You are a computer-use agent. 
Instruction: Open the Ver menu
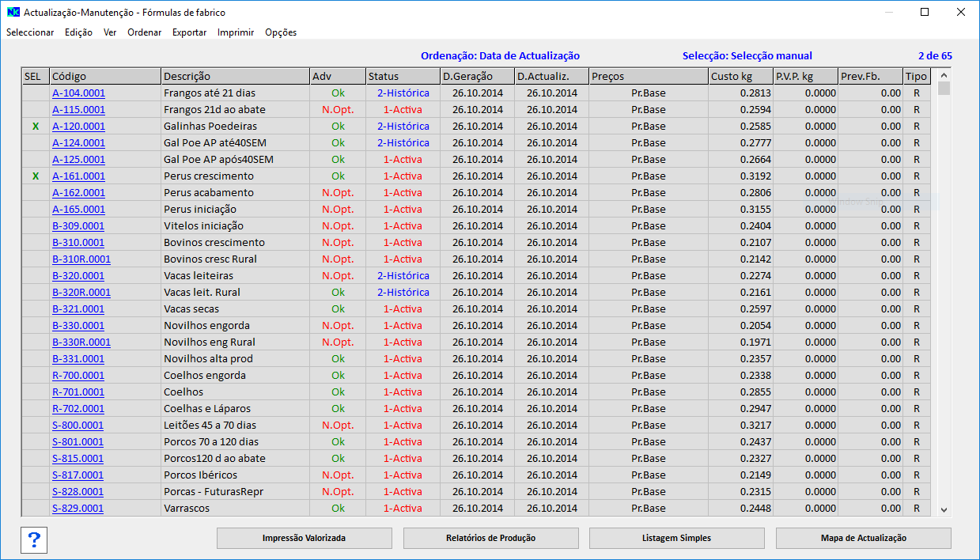pyautogui.click(x=110, y=32)
